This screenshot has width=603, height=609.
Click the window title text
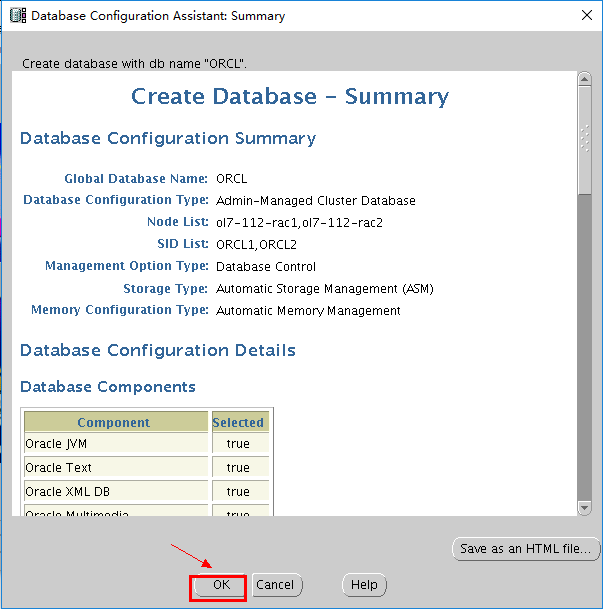pos(158,16)
